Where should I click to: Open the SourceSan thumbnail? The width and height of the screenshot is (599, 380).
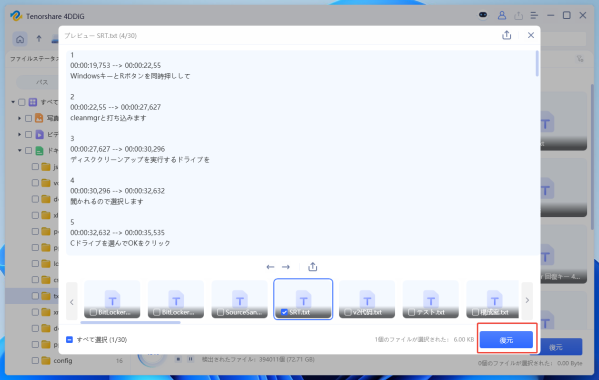(x=240, y=299)
